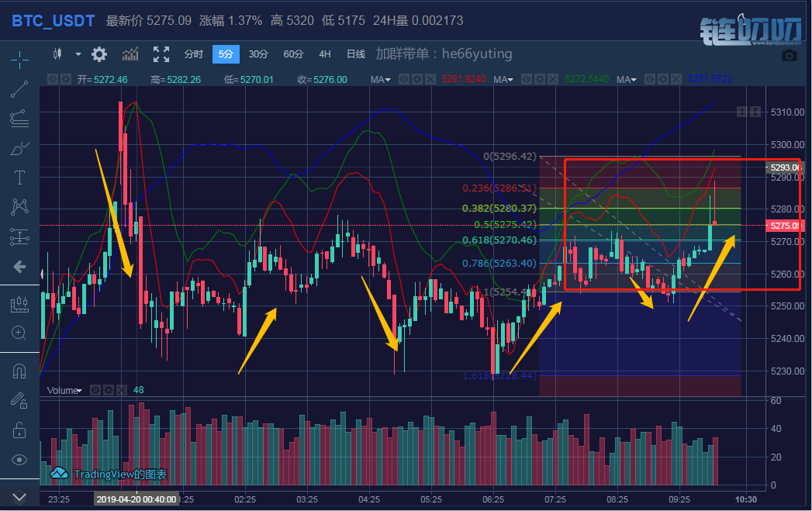812x511 pixels.
Task: Remove the blue MA indicator
Action: (x=676, y=79)
